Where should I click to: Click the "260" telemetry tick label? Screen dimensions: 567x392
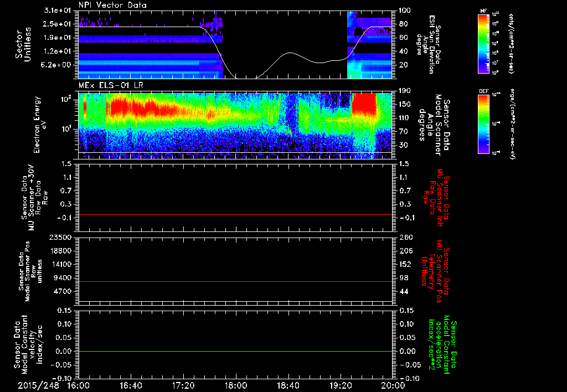point(405,238)
